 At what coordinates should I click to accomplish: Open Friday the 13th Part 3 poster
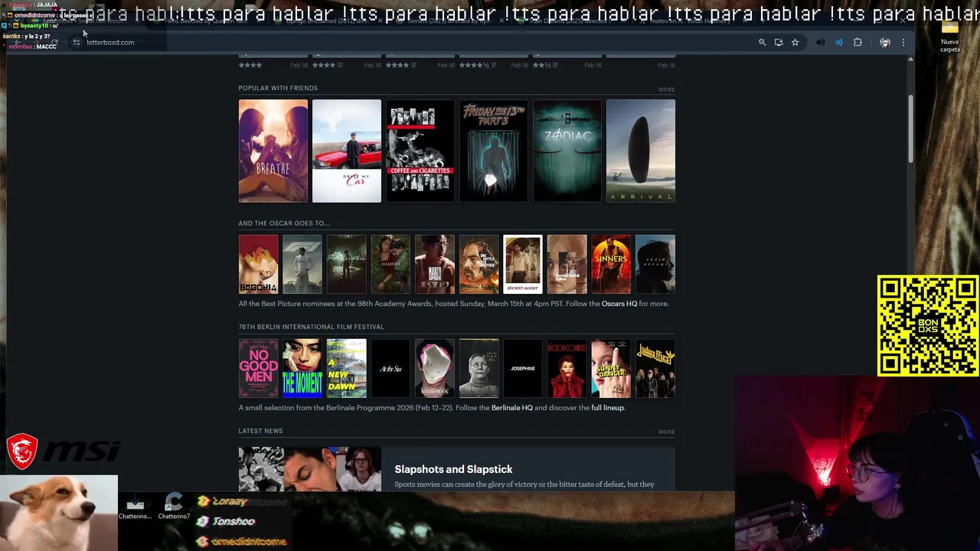(x=493, y=151)
